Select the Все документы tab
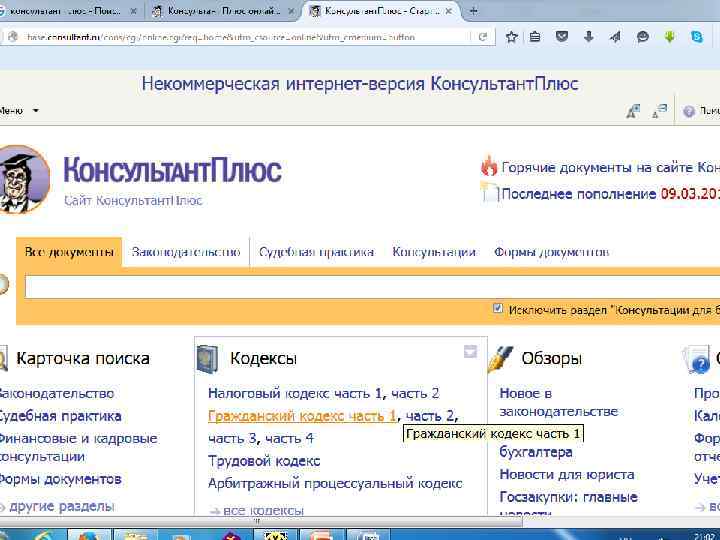720x540 pixels. coord(69,252)
